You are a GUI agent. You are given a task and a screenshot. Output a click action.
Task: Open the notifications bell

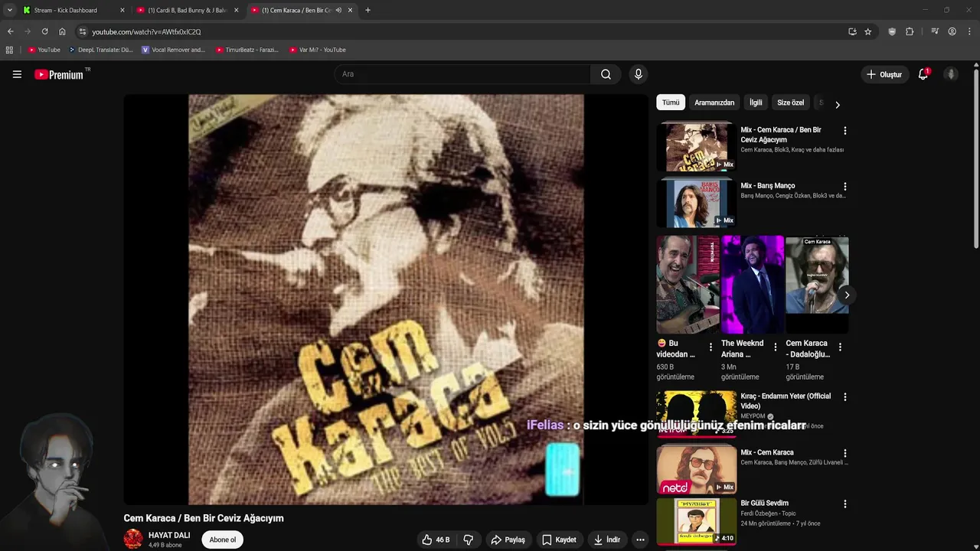pyautogui.click(x=923, y=74)
